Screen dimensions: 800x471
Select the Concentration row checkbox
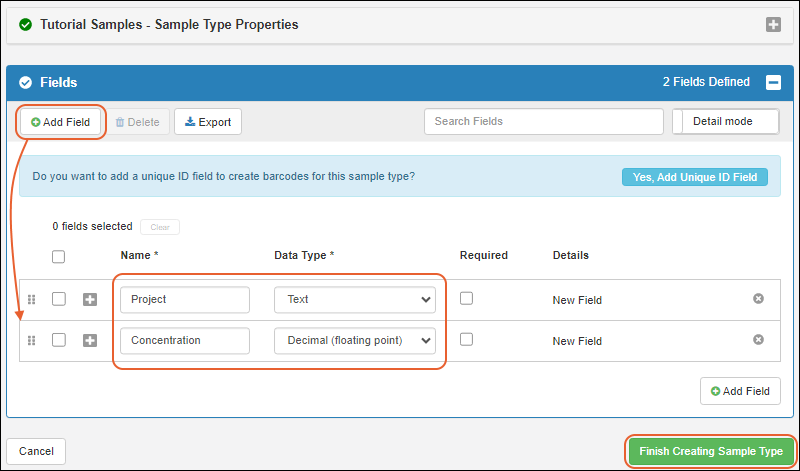(59, 340)
